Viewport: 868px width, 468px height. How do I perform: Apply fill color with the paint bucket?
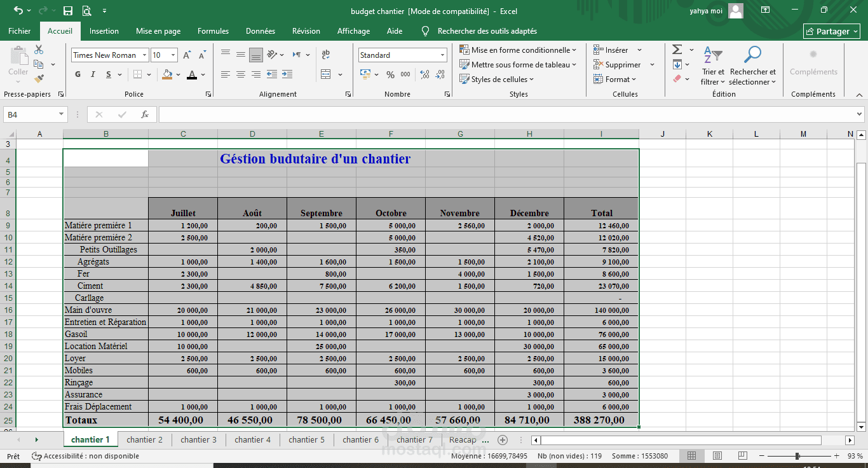click(167, 74)
